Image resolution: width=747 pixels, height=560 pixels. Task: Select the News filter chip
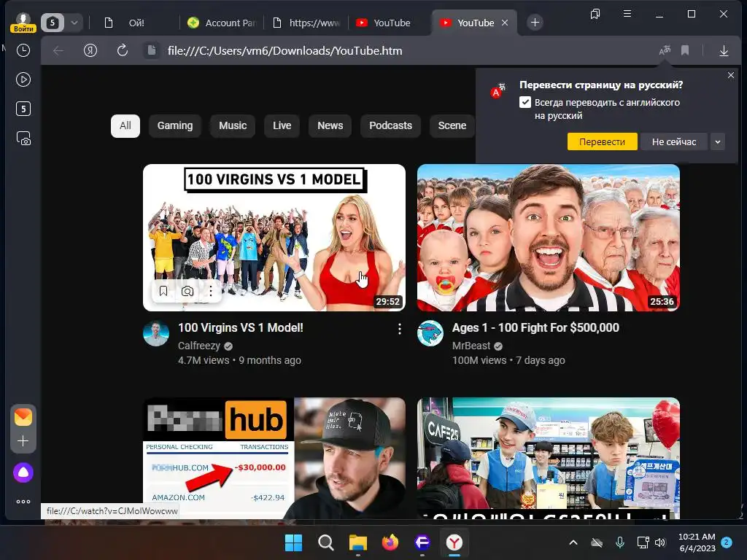(x=330, y=125)
